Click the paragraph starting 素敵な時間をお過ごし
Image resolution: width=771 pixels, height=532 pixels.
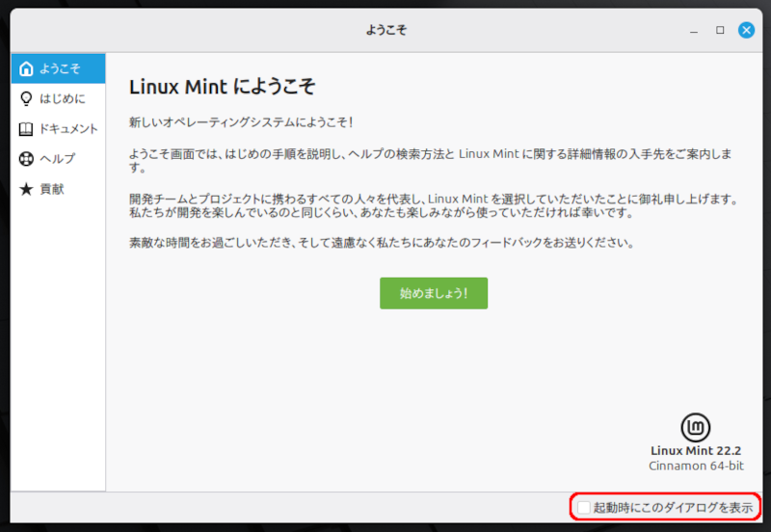click(x=382, y=243)
